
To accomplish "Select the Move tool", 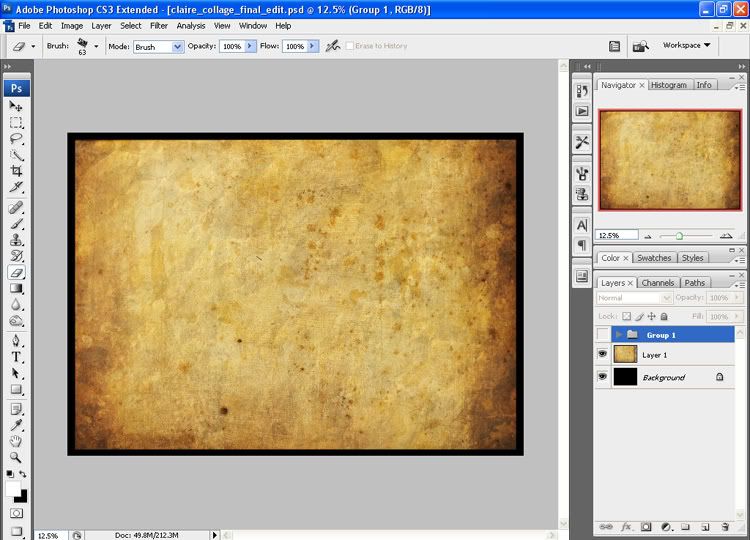I will click(x=16, y=106).
